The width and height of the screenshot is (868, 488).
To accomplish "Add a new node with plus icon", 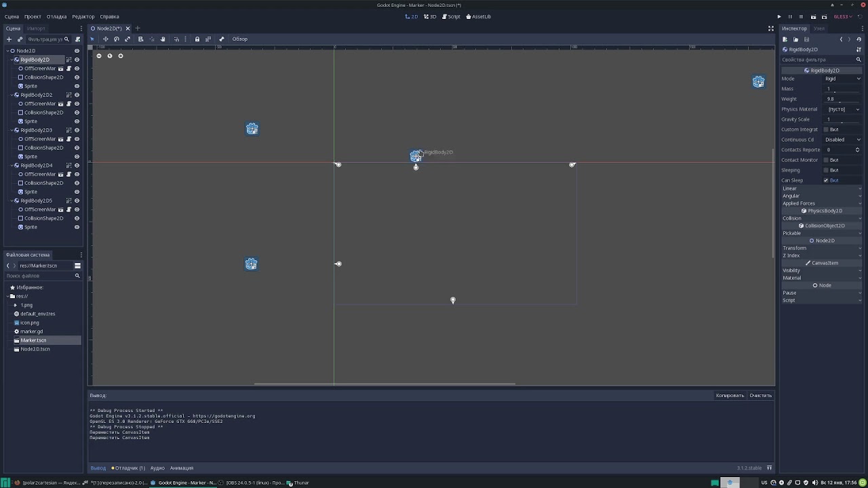I will pos(9,39).
